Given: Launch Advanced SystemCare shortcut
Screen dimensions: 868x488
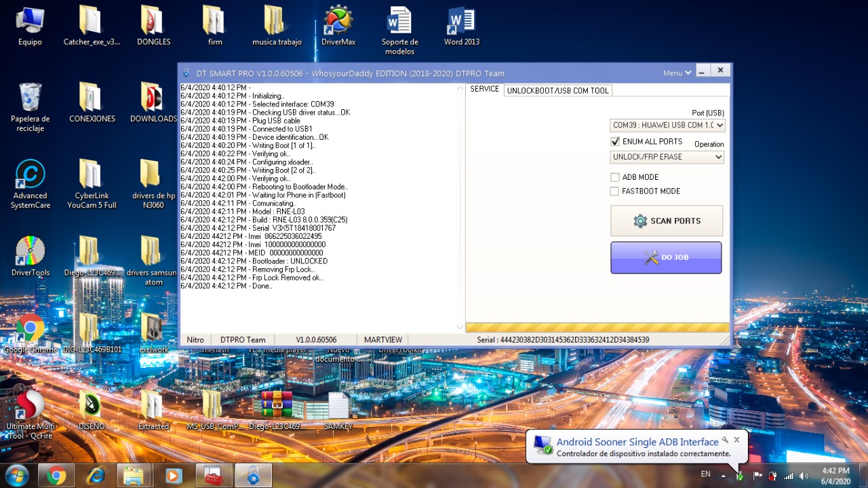Looking at the screenshot, I should click(30, 184).
